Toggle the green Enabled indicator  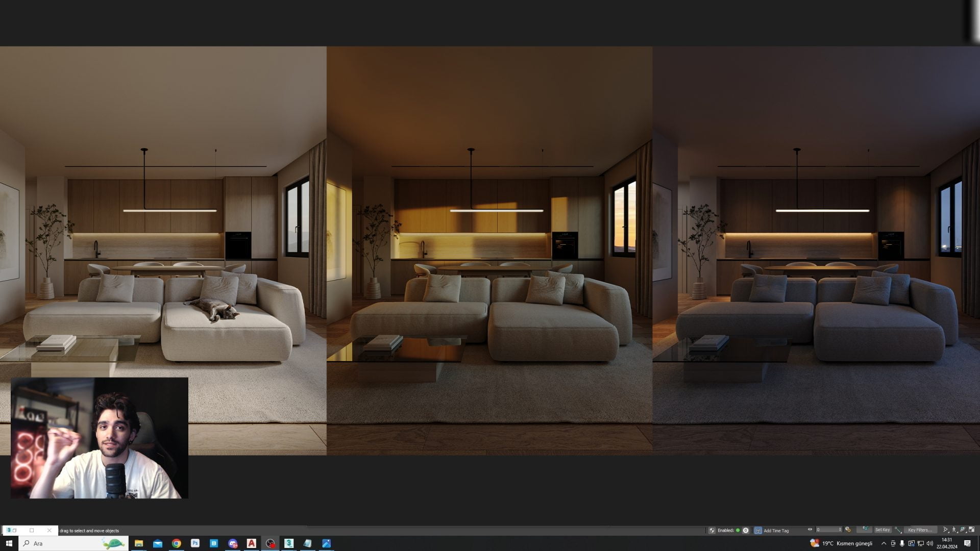[x=738, y=530]
